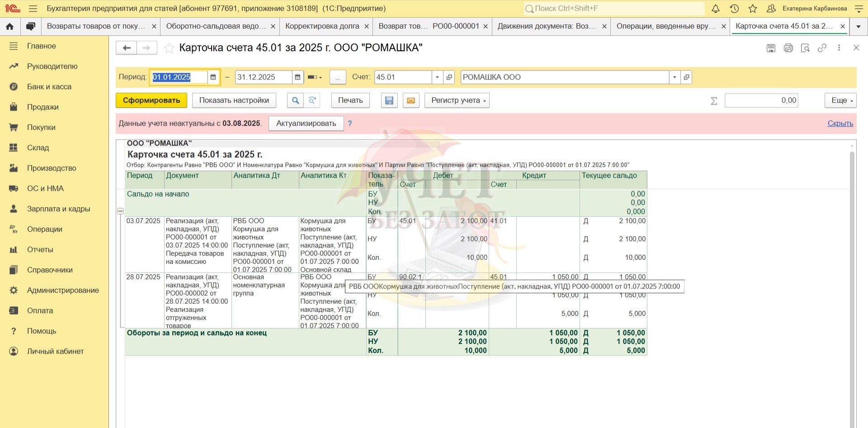
Task: Click the magnifier search icon in toolbar
Action: point(295,100)
